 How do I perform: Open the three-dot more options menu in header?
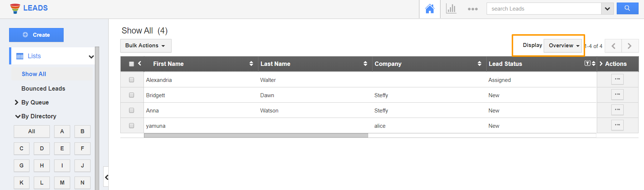pyautogui.click(x=472, y=9)
